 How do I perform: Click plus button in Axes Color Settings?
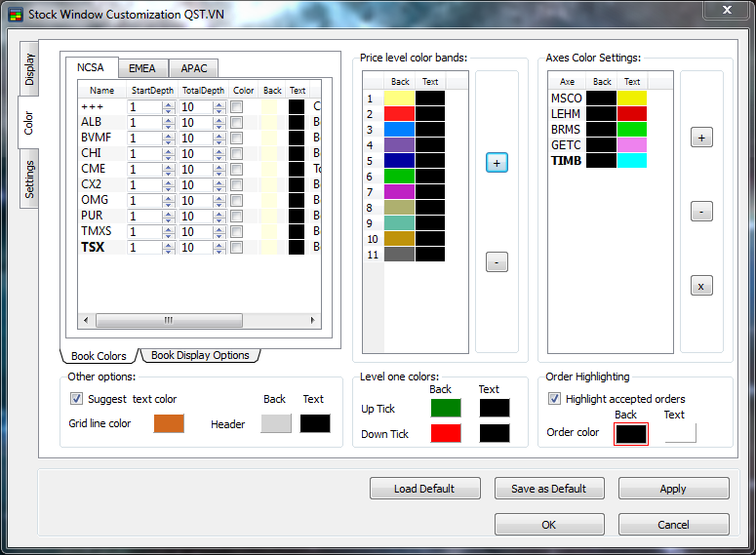(x=701, y=139)
